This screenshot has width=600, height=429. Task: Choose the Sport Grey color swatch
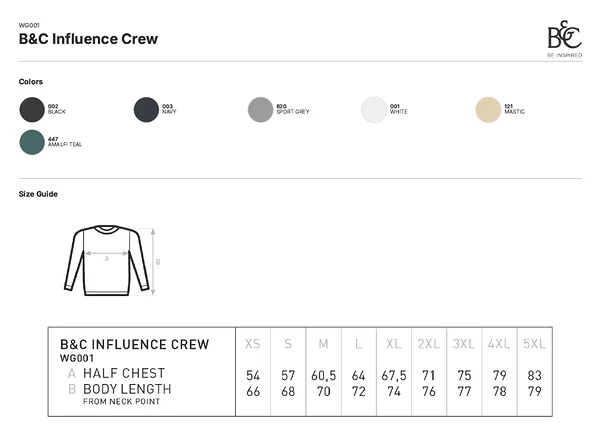tap(260, 109)
